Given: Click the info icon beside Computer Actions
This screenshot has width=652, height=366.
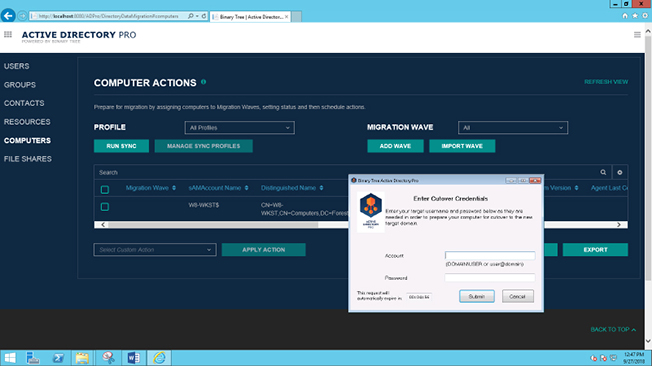Looking at the screenshot, I should [x=203, y=82].
